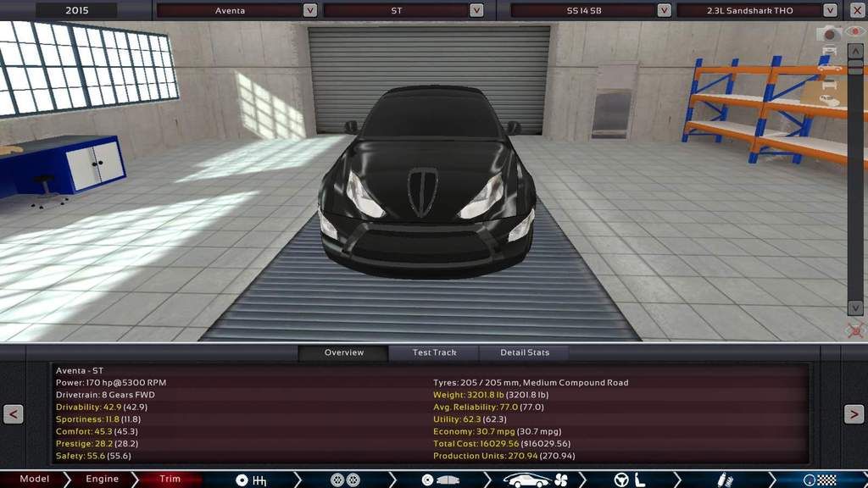
Task: Click the Aventa - ST heading
Action: tap(80, 371)
